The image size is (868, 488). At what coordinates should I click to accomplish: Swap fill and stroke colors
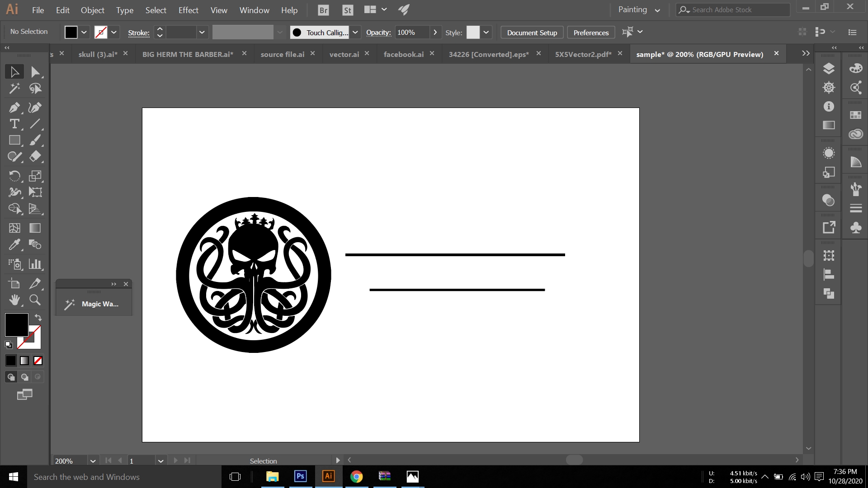tap(38, 318)
